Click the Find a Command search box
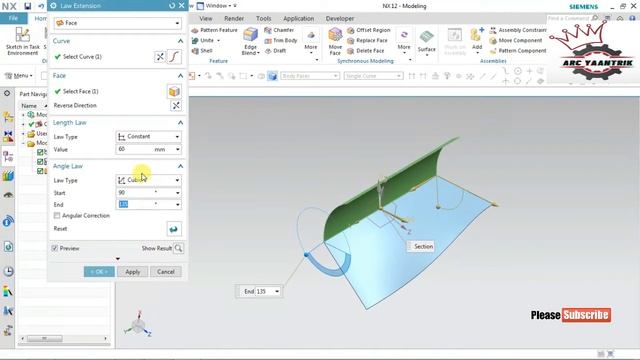This screenshot has width=640, height=360. click(573, 19)
